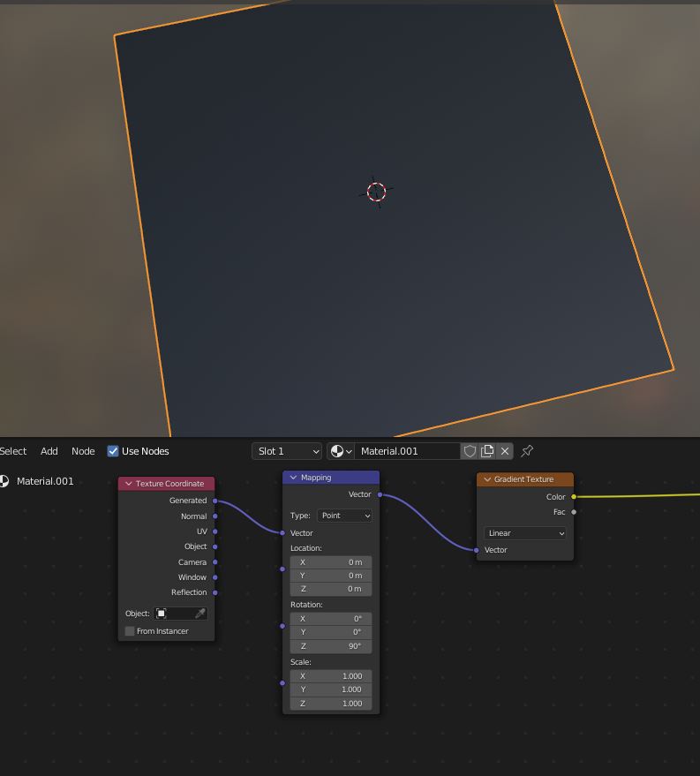Click the Gradient Texture Color output socket

click(574, 497)
